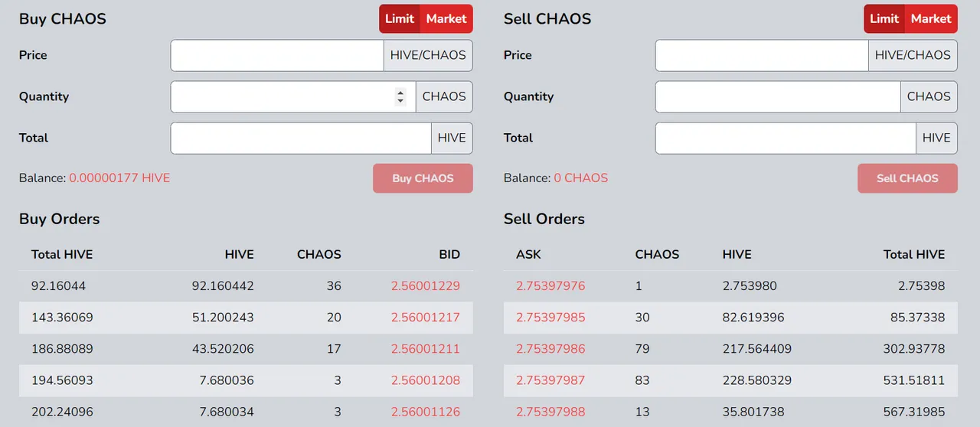Decrease the buy Quantity with the stepper down arrow
Screen dimensions: 980x427
point(400,101)
